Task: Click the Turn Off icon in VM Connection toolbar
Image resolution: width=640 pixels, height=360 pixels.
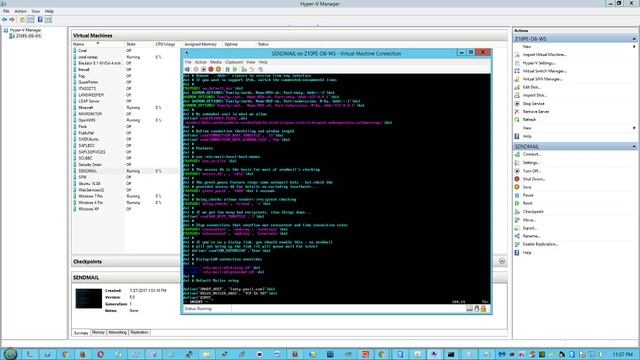Action: 203,69
